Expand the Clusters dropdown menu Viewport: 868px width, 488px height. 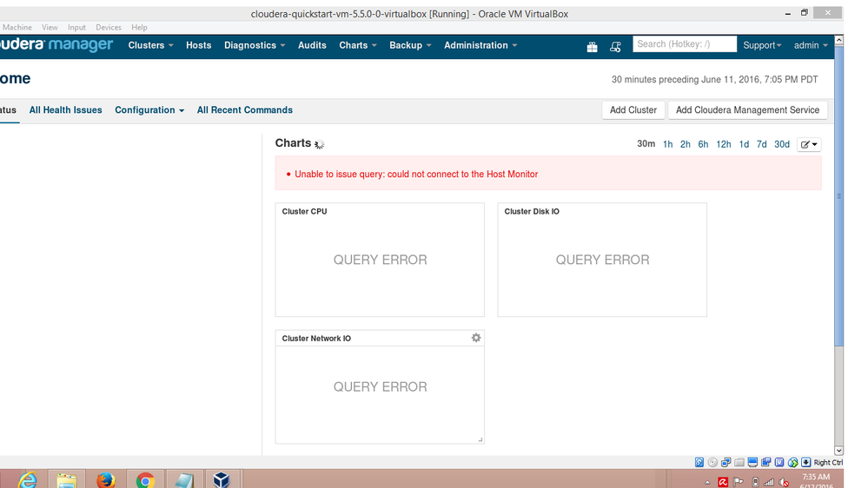[150, 45]
